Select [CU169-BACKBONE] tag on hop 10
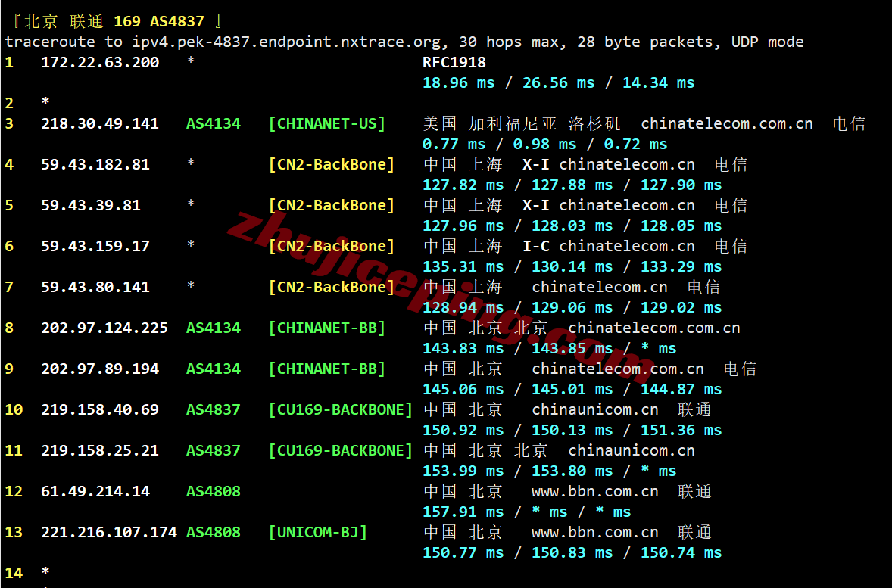 (341, 411)
